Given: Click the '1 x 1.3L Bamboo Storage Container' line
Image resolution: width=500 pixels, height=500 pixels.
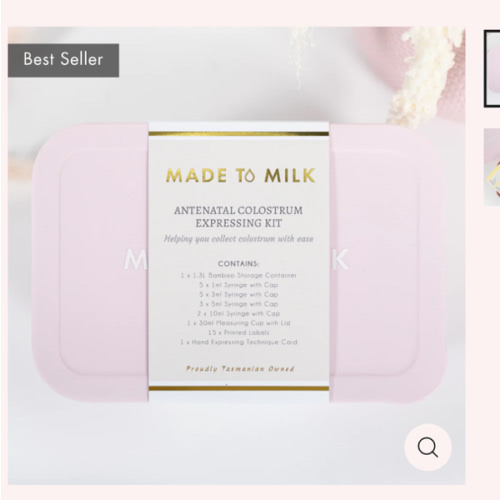Looking at the screenshot, I should click(x=238, y=275).
